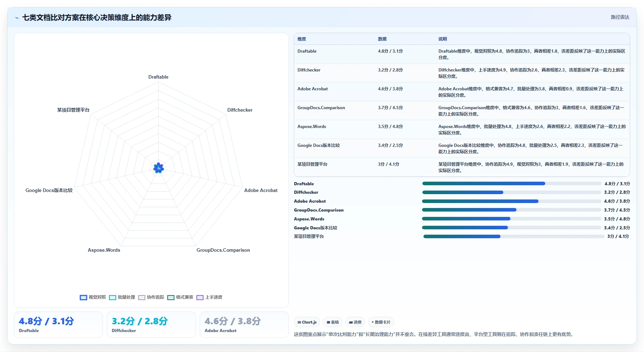This screenshot has width=644, height=352.
Task: Click the 数据卡片 tag chip
Action: [381, 322]
